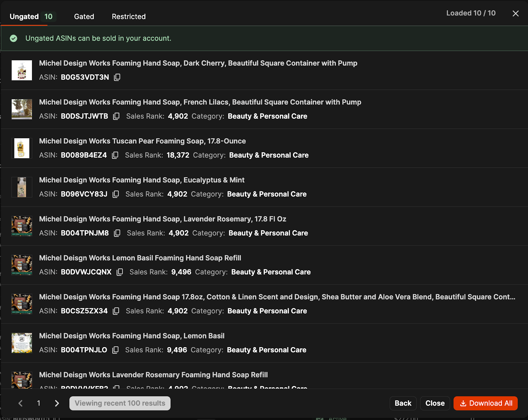
Task: Click Viewing recent 100 results button
Action: pos(120,403)
